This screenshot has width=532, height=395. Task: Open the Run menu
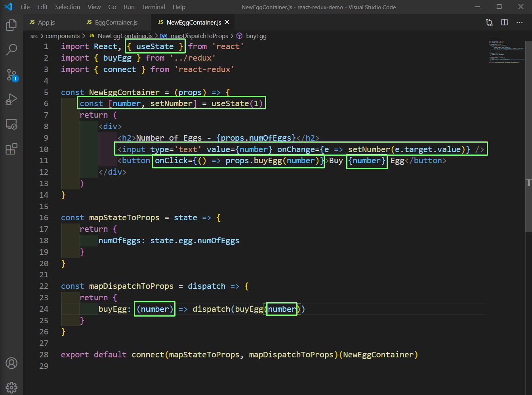pos(129,7)
